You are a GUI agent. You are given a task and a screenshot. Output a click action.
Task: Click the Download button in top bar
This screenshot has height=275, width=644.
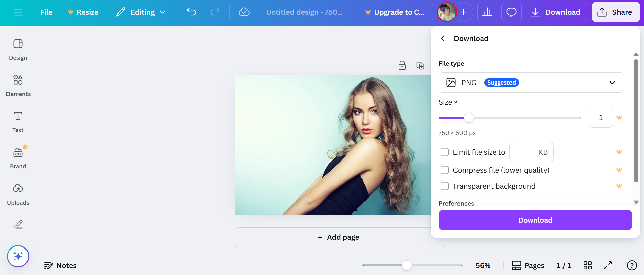[556, 12]
